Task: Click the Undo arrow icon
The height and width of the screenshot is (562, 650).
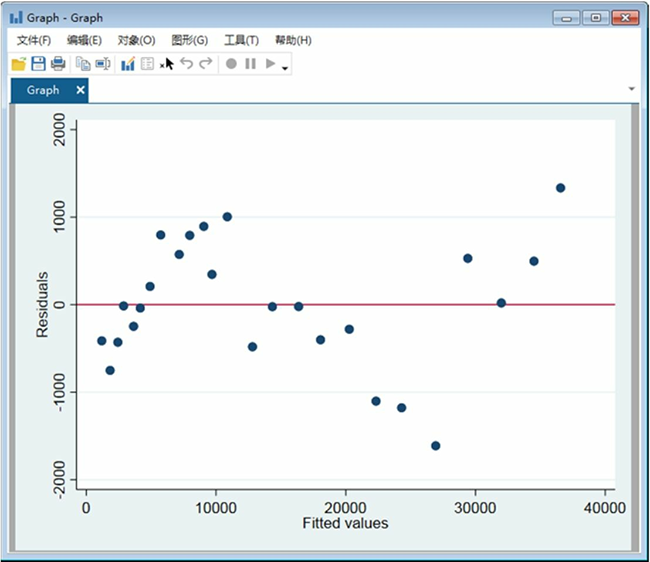Action: (186, 64)
